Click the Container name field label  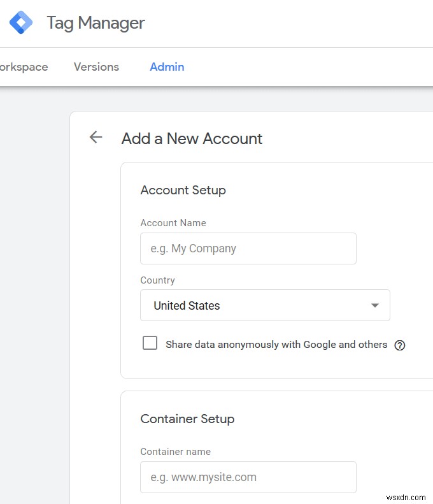click(175, 452)
